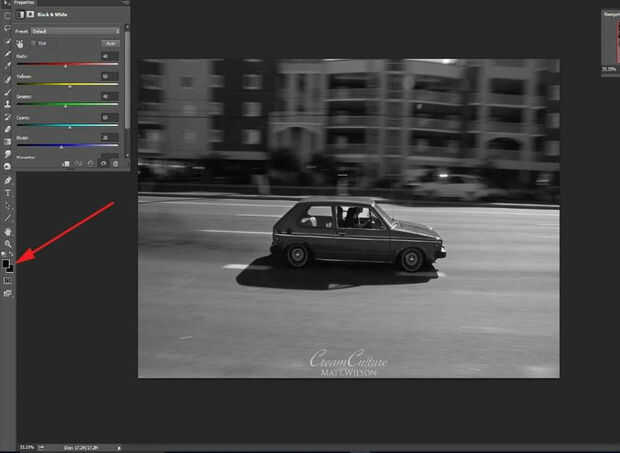The width and height of the screenshot is (620, 453).
Task: Select the Quick Selection tool
Action: point(7,41)
